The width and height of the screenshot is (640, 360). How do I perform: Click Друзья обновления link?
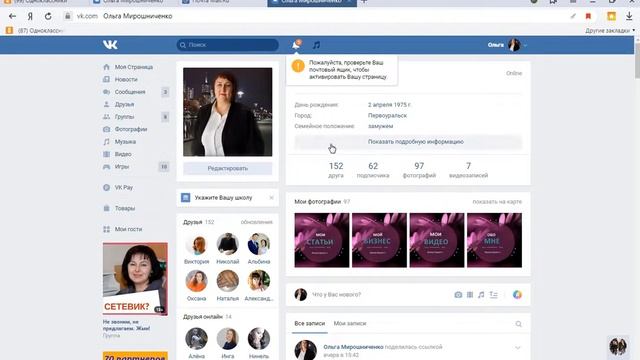(256, 222)
